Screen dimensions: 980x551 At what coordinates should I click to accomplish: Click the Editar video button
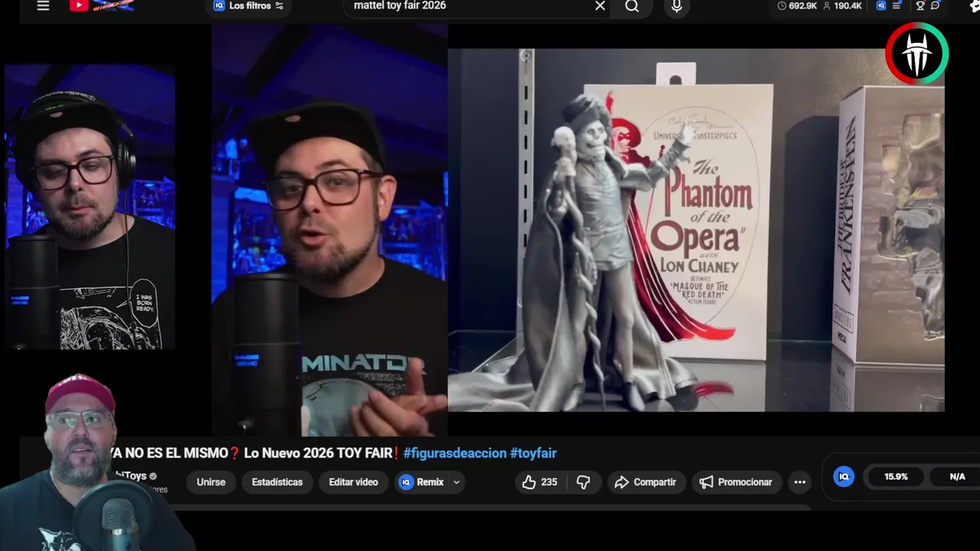(353, 482)
